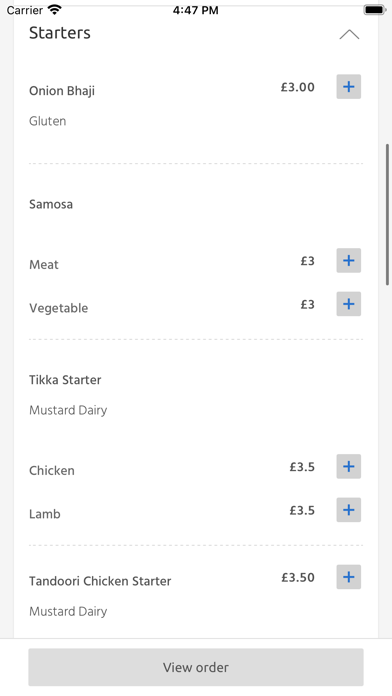Add Vegetable Samosa with plus button
Viewport: 392px width, 696px height.
348,304
